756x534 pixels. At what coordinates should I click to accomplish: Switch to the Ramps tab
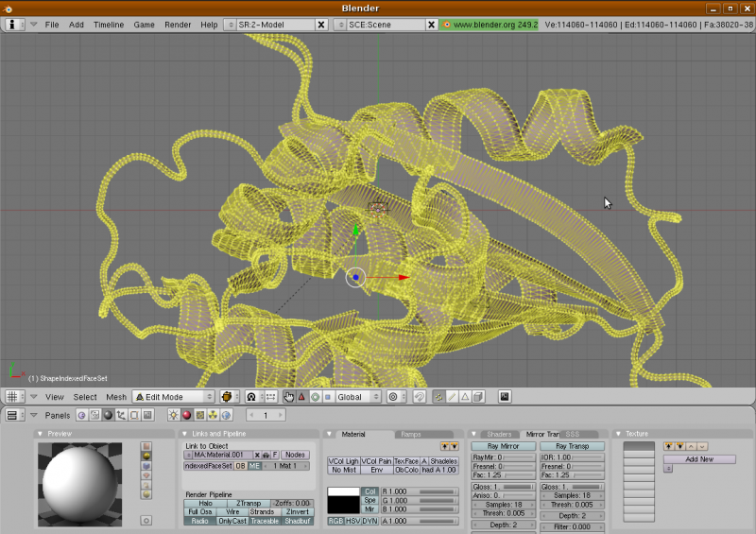click(411, 434)
